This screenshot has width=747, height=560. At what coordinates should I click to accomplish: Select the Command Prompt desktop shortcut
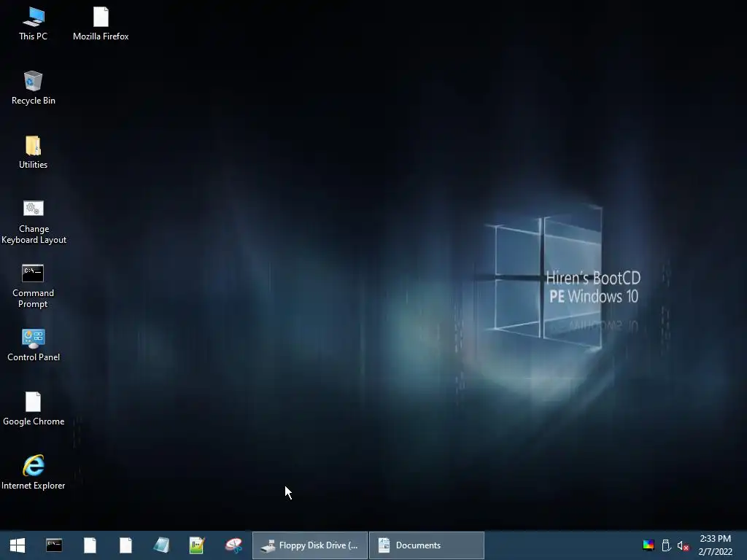(33, 286)
